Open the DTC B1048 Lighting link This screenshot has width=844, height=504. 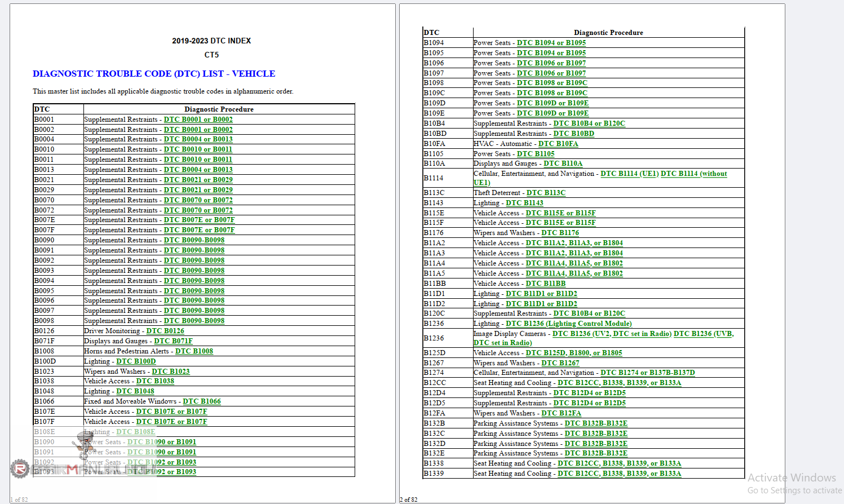[135, 391]
